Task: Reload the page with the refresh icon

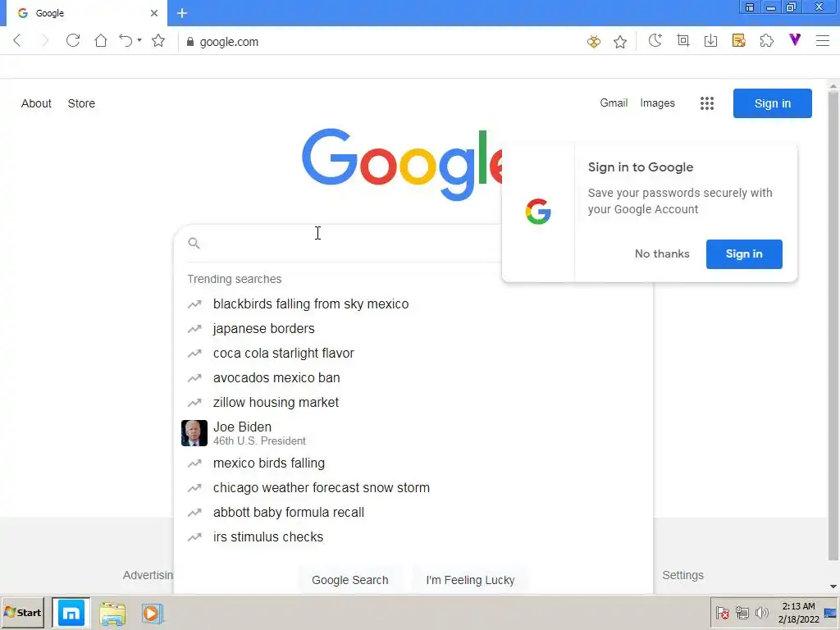Action: [73, 41]
